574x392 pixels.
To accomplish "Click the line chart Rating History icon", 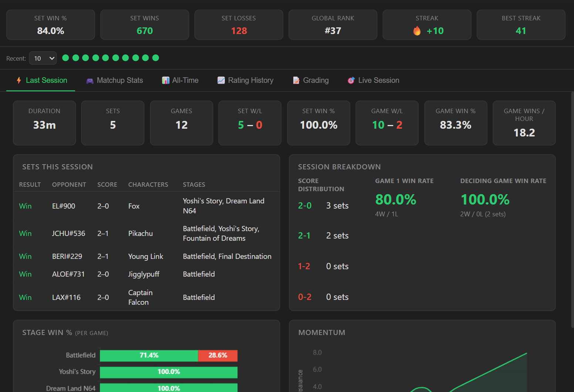I will point(221,80).
